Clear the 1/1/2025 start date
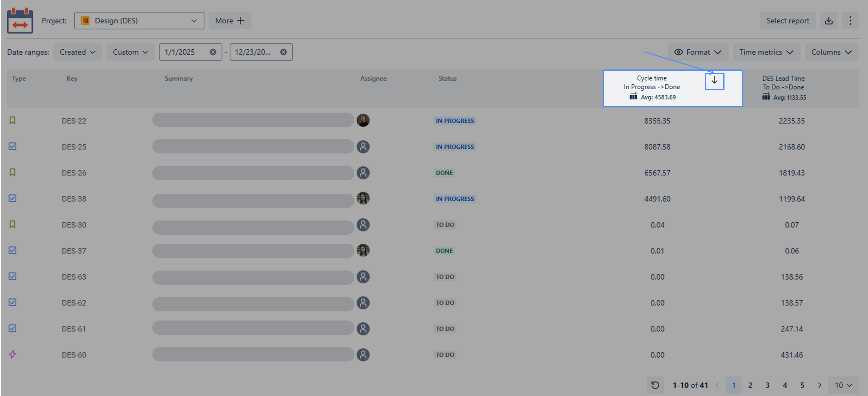The width and height of the screenshot is (868, 396). [213, 52]
